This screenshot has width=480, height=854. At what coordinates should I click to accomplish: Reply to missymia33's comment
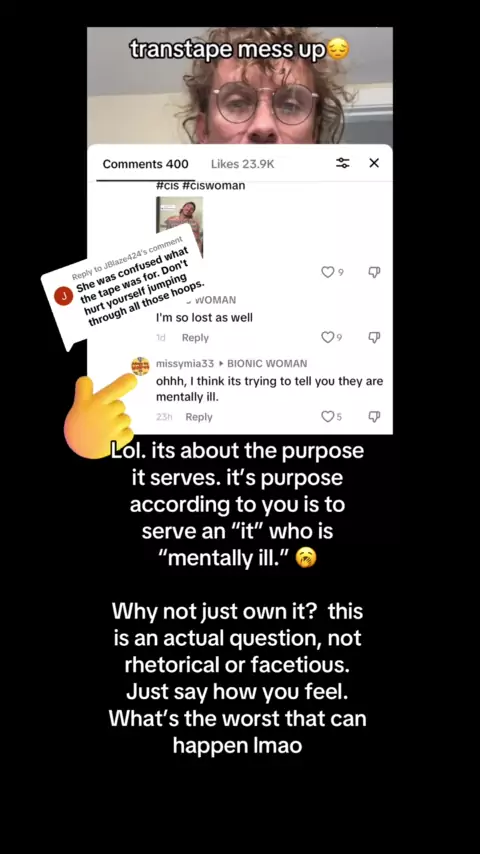[199, 417]
